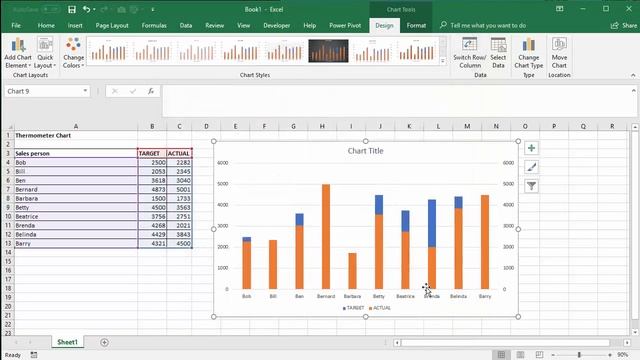
Task: Select Bernard's target value 4873
Action: (152, 189)
